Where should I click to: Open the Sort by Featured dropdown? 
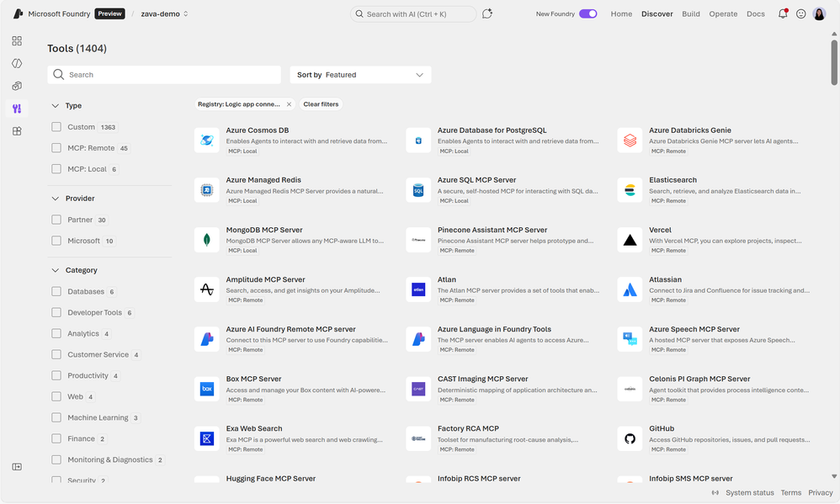pyautogui.click(x=360, y=74)
